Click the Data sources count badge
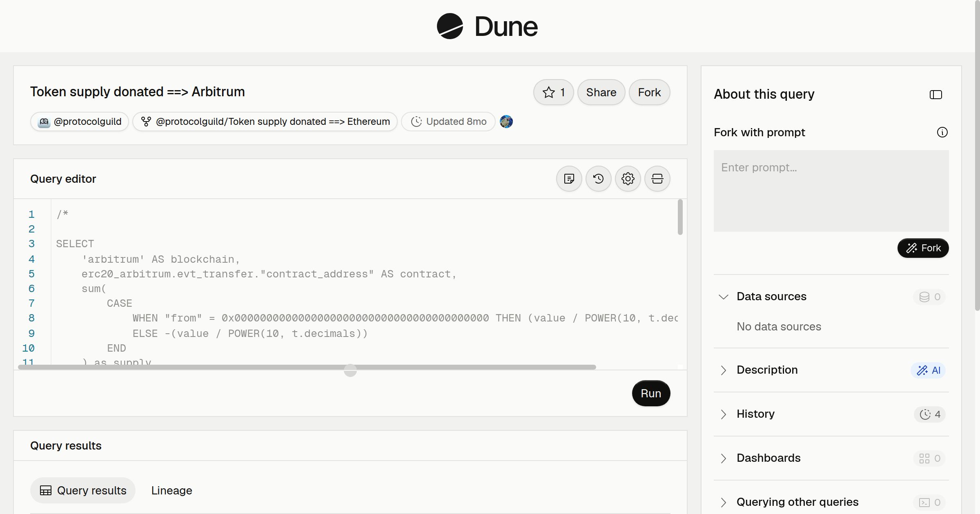 [x=929, y=297]
